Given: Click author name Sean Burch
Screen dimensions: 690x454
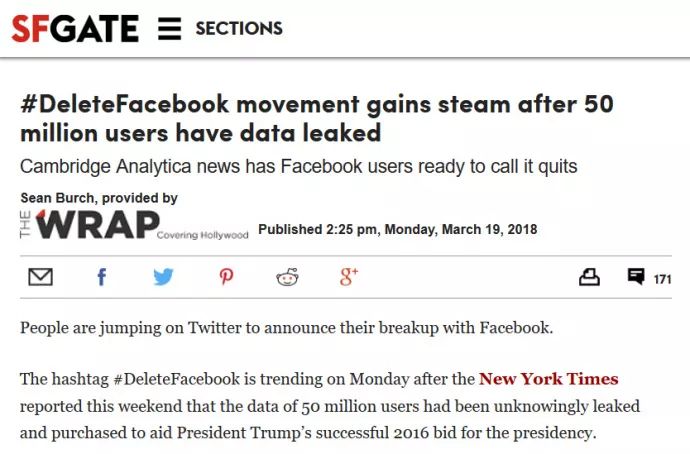Looking at the screenshot, I should coord(57,198).
